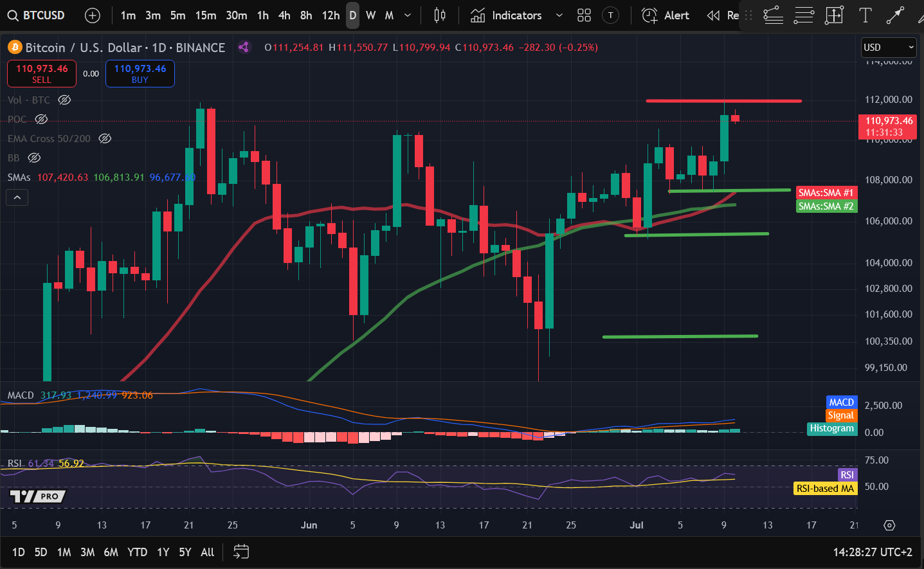Screen dimensions: 924x569
Task: Click the Signal scale label
Action: [840, 415]
